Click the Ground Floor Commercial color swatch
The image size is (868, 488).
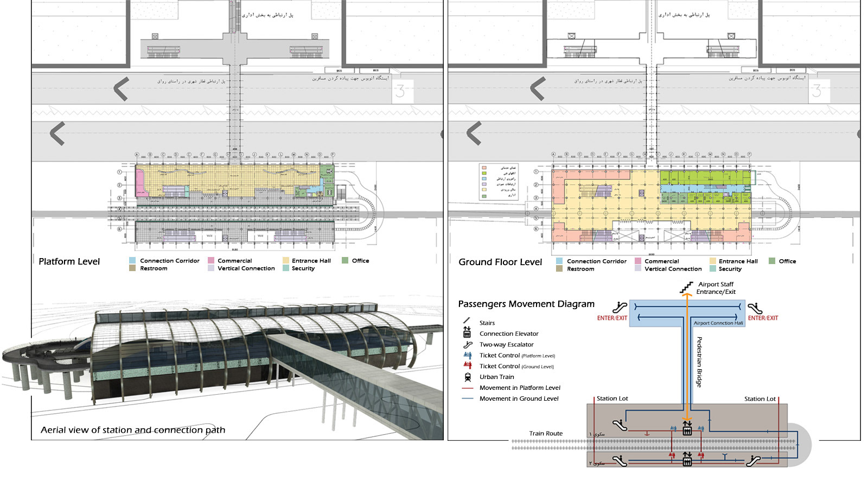(x=638, y=261)
